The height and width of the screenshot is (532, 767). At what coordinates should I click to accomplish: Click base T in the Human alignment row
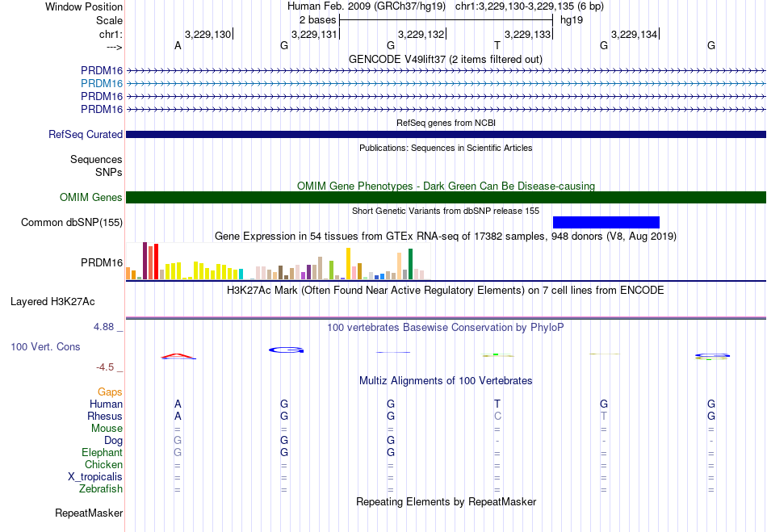[497, 404]
